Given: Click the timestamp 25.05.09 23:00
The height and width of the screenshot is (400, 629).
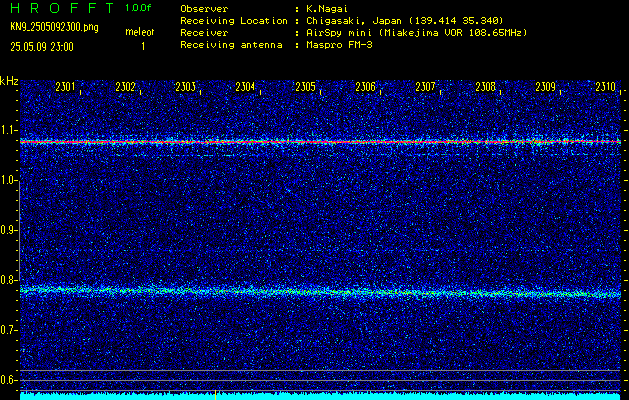Looking at the screenshot, I should [42, 47].
